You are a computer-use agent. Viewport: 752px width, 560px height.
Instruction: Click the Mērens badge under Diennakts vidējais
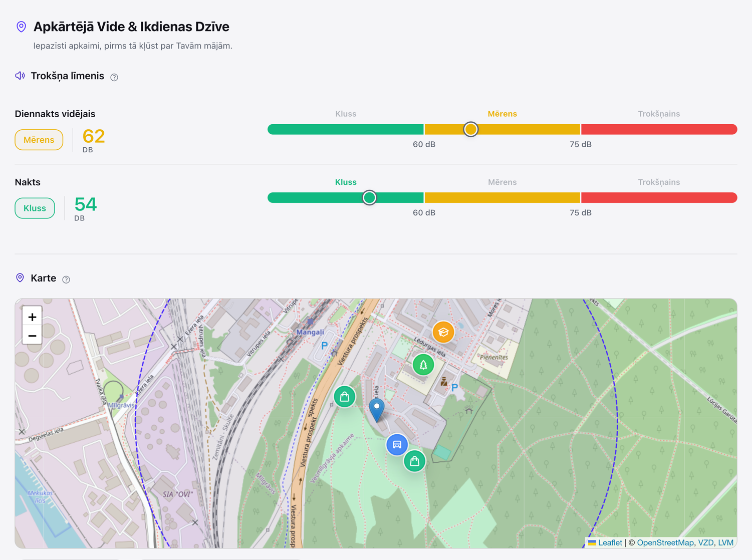click(x=39, y=140)
